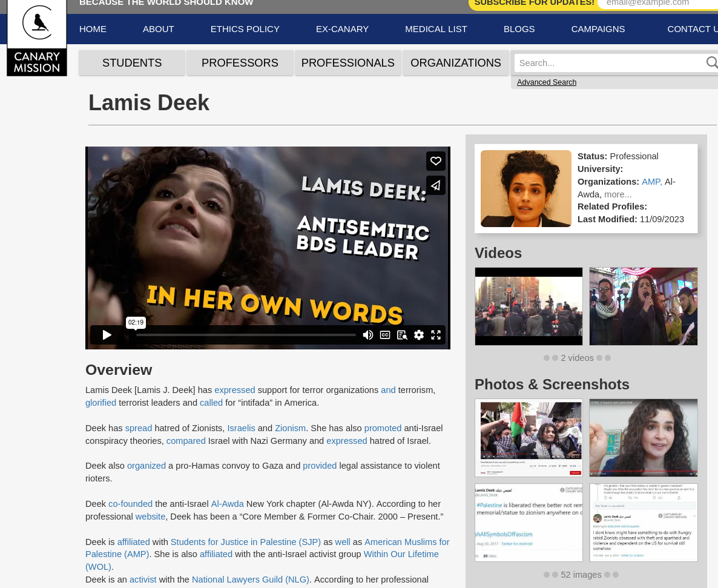The width and height of the screenshot is (718, 588).
Task: Open the street protest video thumbnail
Action: click(x=529, y=306)
